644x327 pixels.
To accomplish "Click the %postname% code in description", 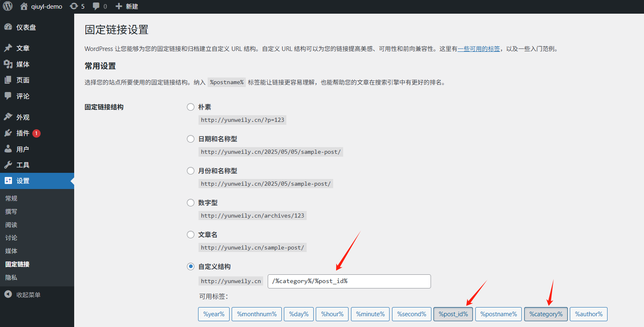I will click(227, 82).
